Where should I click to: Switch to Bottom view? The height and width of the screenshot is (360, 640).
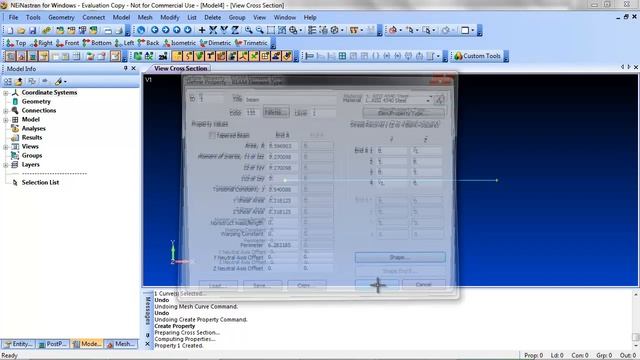point(97,43)
